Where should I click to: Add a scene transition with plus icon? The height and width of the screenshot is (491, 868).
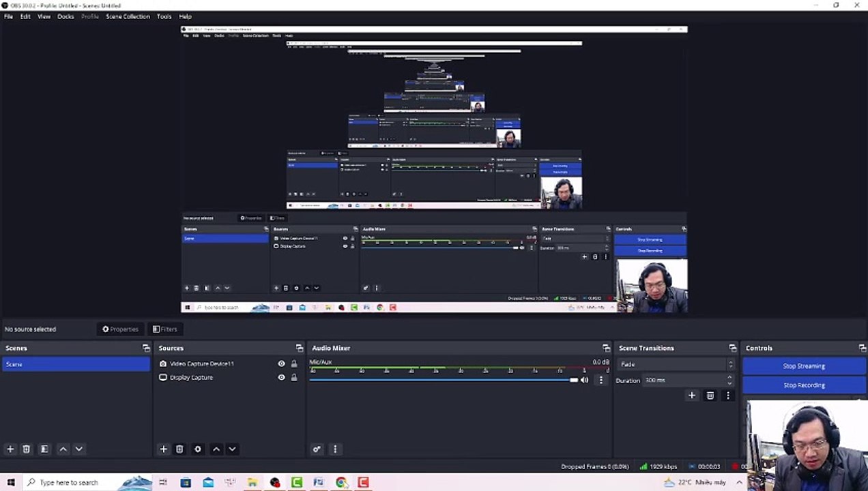click(x=692, y=396)
